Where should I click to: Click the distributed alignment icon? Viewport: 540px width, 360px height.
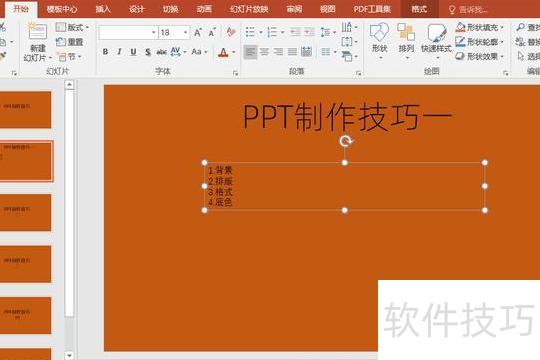coord(307,52)
